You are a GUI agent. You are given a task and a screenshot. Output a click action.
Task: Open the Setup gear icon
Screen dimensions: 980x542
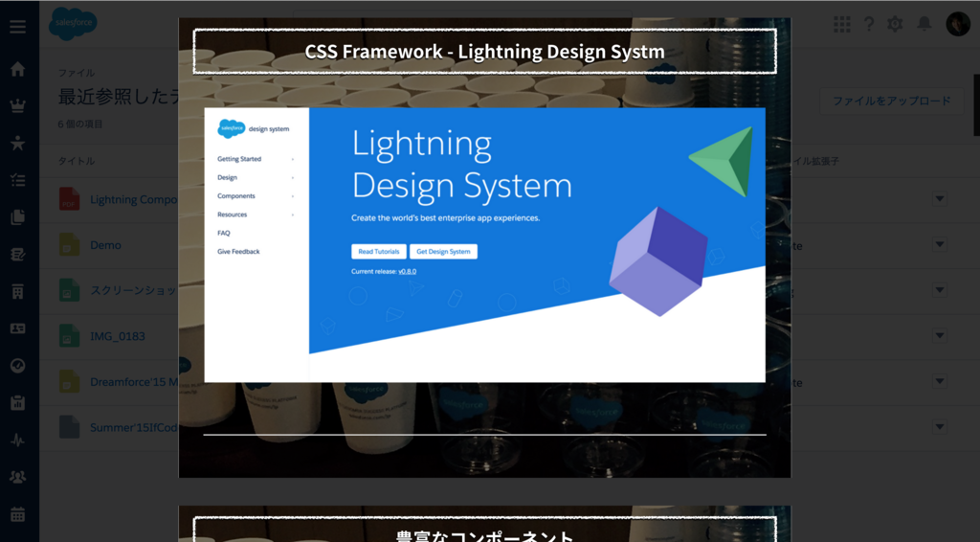895,24
